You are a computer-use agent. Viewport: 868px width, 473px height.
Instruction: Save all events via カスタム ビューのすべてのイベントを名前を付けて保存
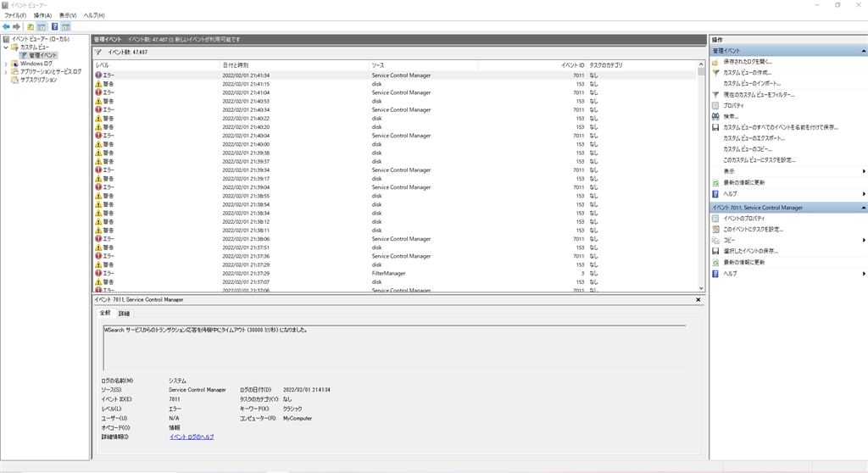(781, 127)
